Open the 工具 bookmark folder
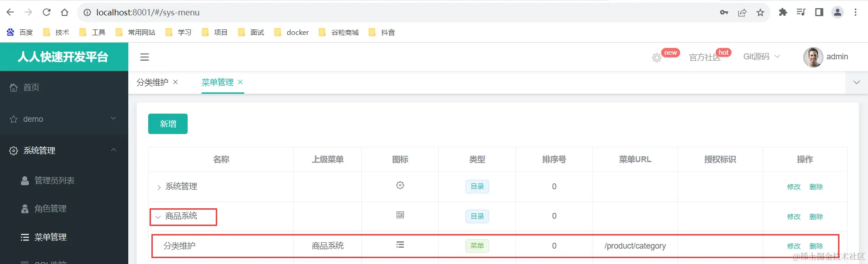This screenshot has width=868, height=264. point(92,32)
